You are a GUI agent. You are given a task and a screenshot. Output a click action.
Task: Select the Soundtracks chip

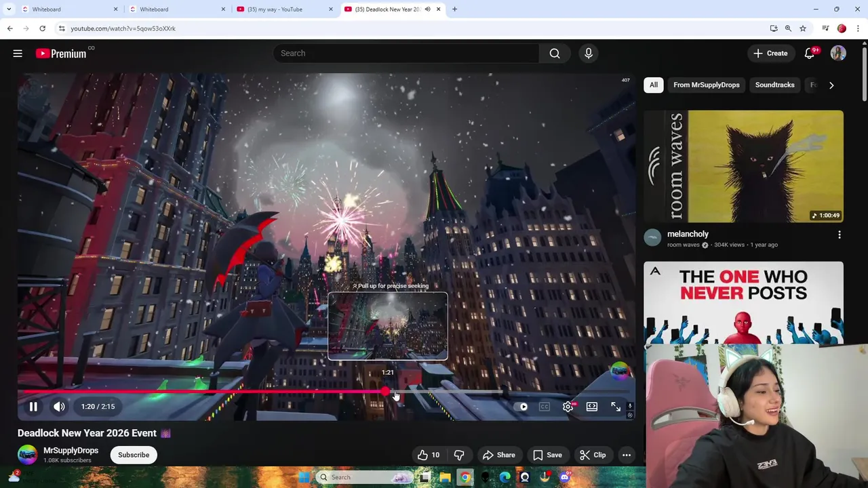[x=774, y=85]
